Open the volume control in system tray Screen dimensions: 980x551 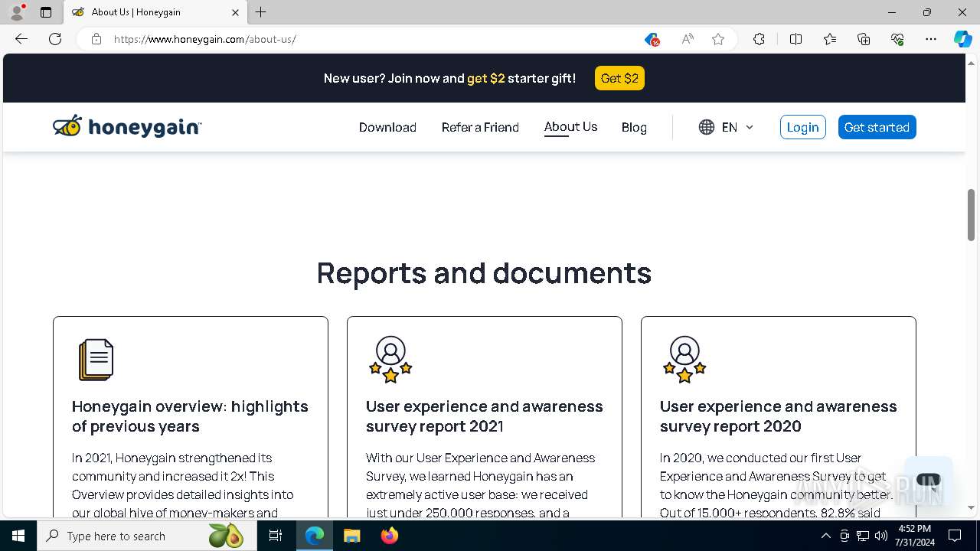[x=881, y=536]
